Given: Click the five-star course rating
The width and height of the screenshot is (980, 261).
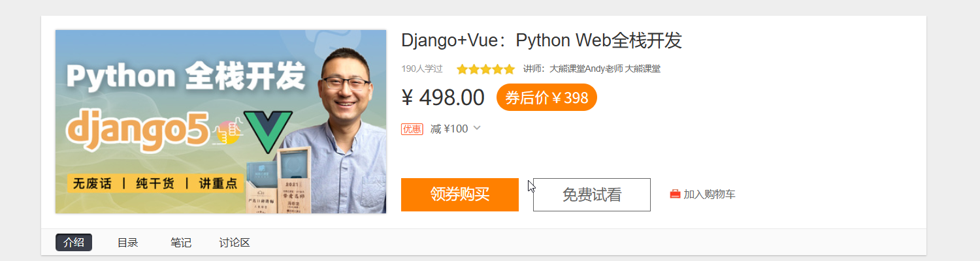Looking at the screenshot, I should (485, 69).
